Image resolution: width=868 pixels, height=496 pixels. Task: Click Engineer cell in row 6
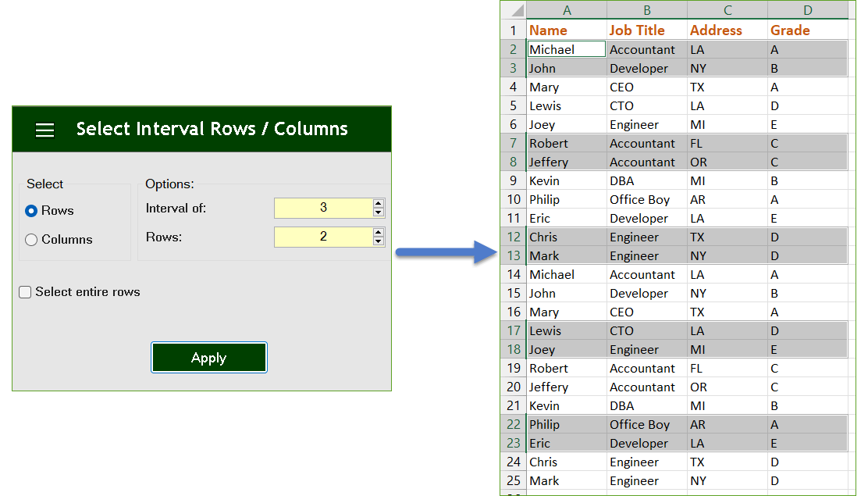pyautogui.click(x=646, y=125)
